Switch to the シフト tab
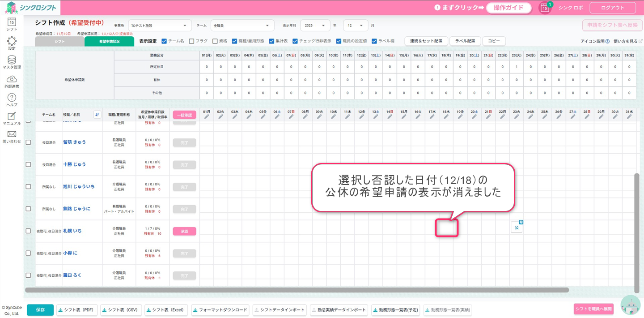Screen dimensions: 644x318 59,41
